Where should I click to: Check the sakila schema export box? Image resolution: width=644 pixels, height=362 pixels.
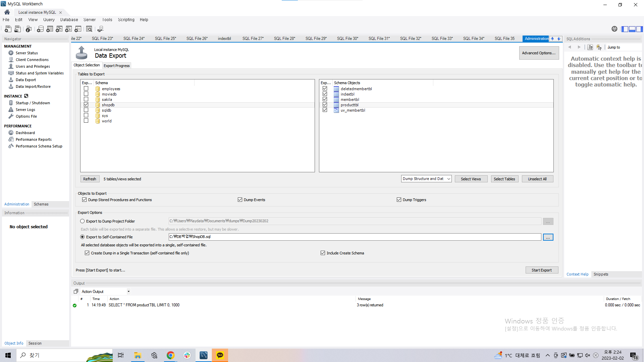pos(86,99)
